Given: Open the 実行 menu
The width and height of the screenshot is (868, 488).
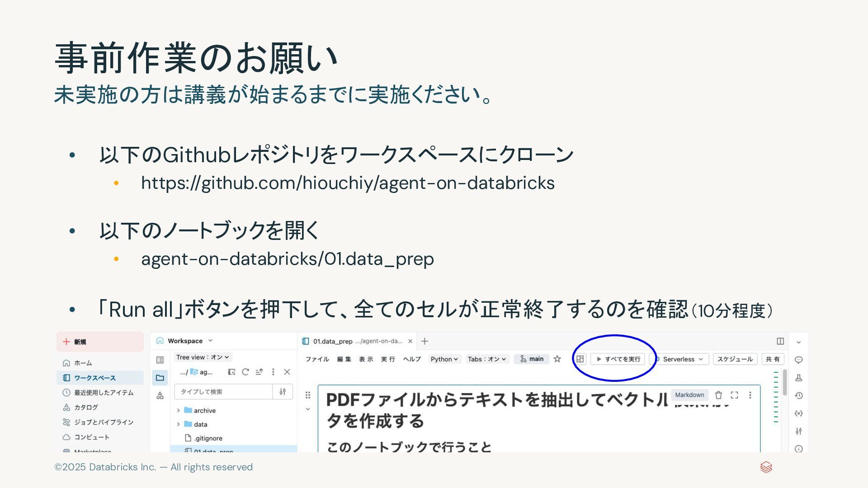Looking at the screenshot, I should pyautogui.click(x=387, y=359).
